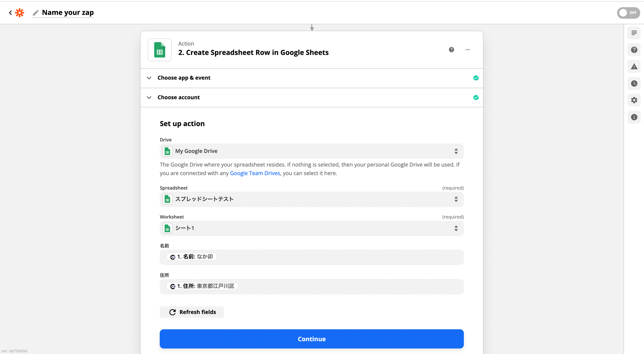The width and height of the screenshot is (644, 354).
Task: Select the '1. 住所: 東京都江戸川区' data pill
Action: (202, 286)
